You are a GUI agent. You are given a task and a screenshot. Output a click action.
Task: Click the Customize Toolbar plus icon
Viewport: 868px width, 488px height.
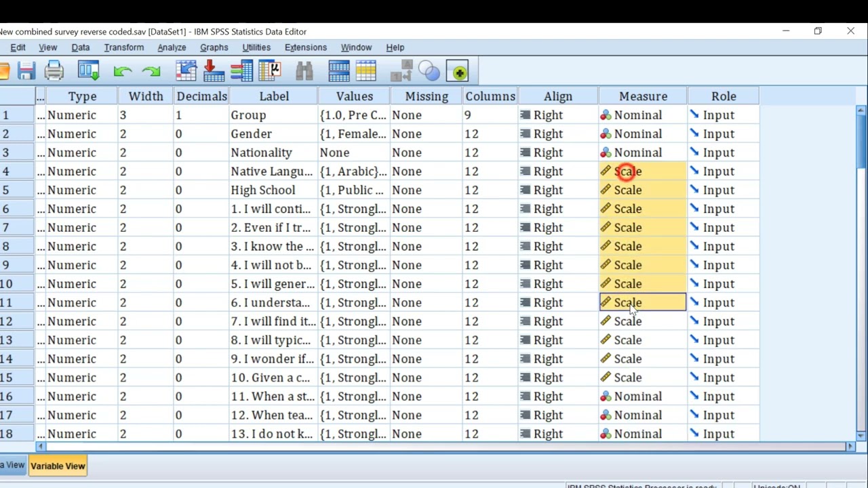458,71
